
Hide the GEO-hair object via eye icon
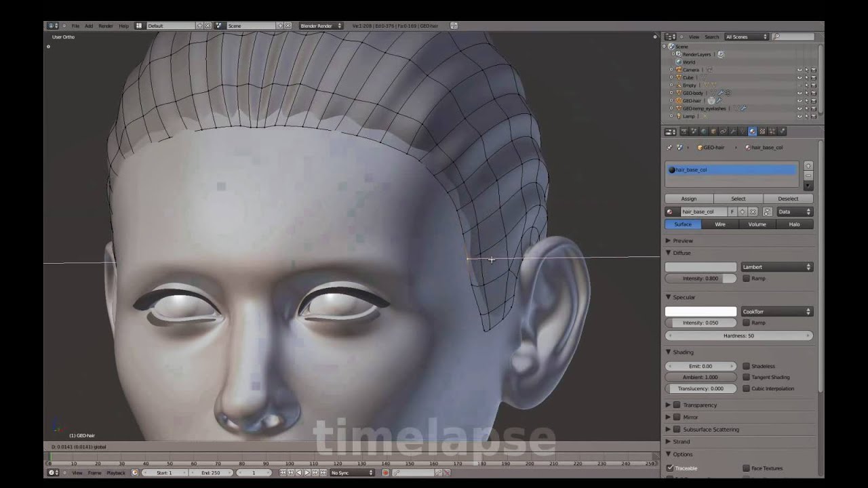click(x=800, y=101)
